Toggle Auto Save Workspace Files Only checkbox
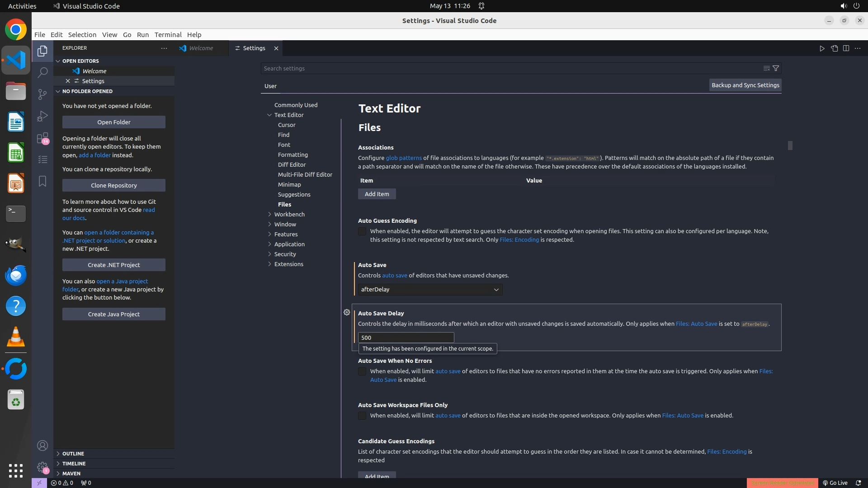 (x=362, y=416)
